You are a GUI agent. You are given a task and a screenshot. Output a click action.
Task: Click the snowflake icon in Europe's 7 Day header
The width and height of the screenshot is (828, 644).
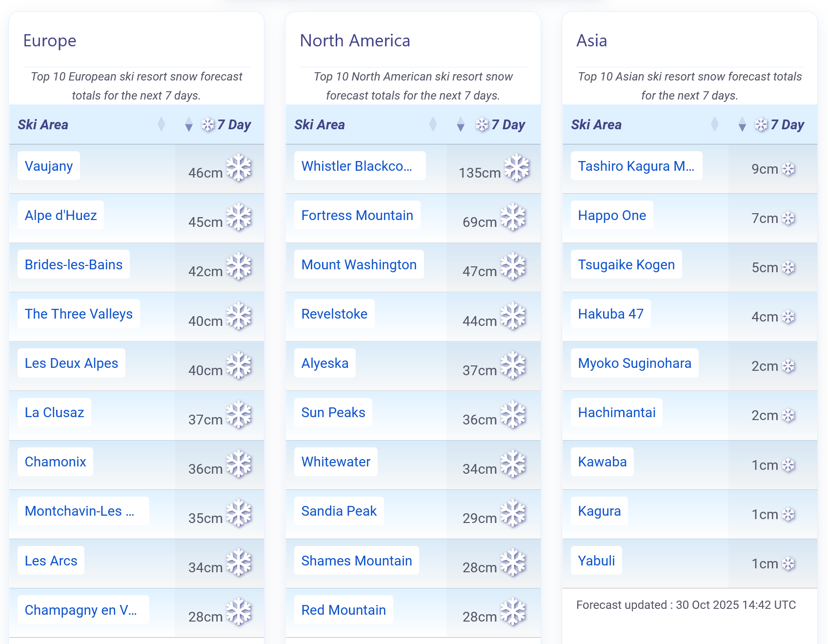208,125
